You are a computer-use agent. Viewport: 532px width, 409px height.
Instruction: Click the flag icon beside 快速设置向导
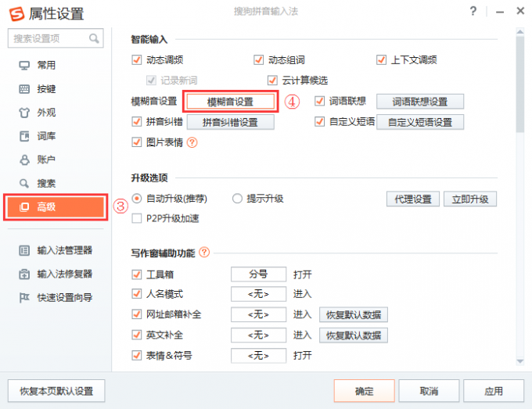[x=24, y=298]
